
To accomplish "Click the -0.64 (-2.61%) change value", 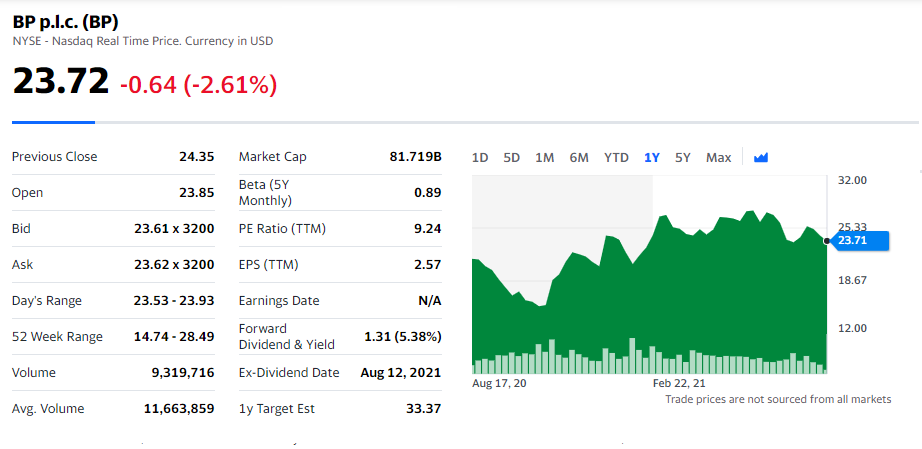I will click(198, 85).
